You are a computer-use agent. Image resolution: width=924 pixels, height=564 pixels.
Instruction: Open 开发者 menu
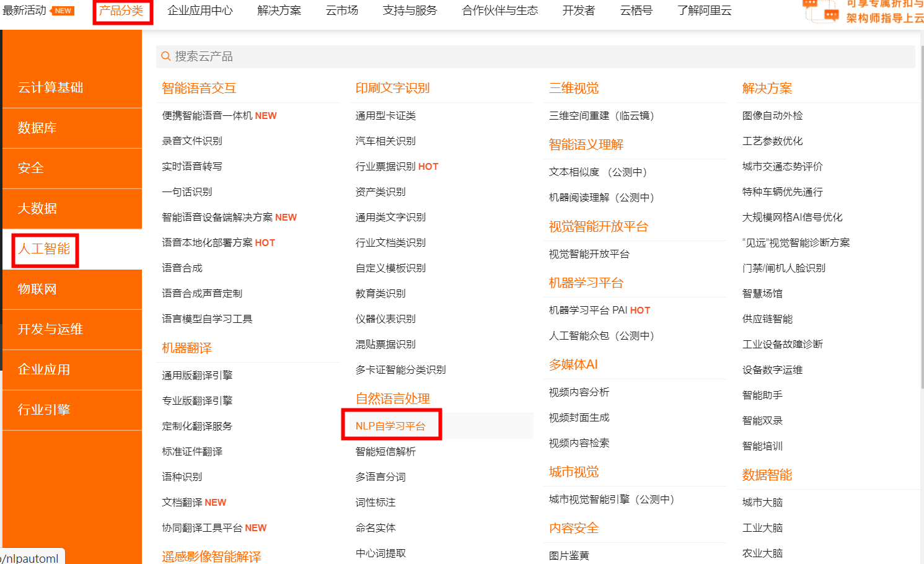pos(579,11)
